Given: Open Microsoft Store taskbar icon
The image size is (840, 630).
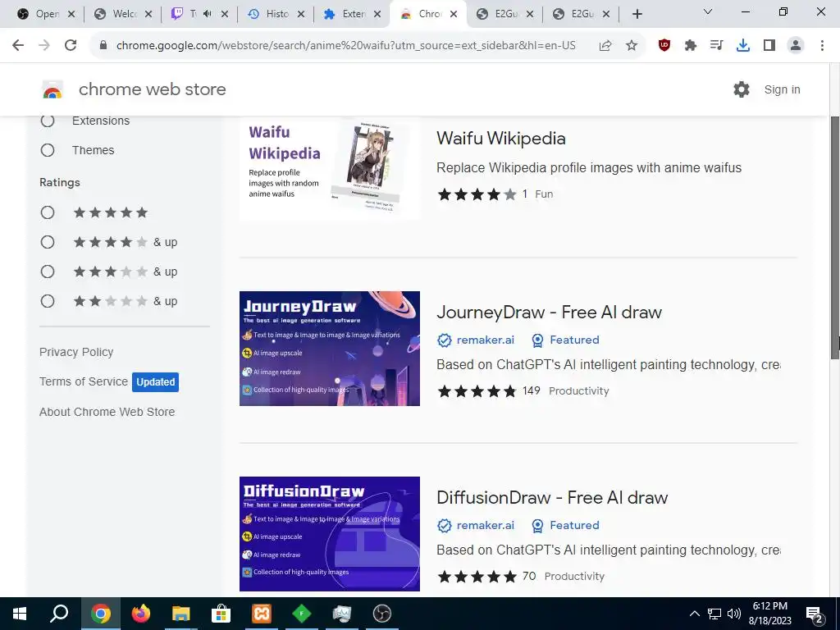Looking at the screenshot, I should (221, 614).
